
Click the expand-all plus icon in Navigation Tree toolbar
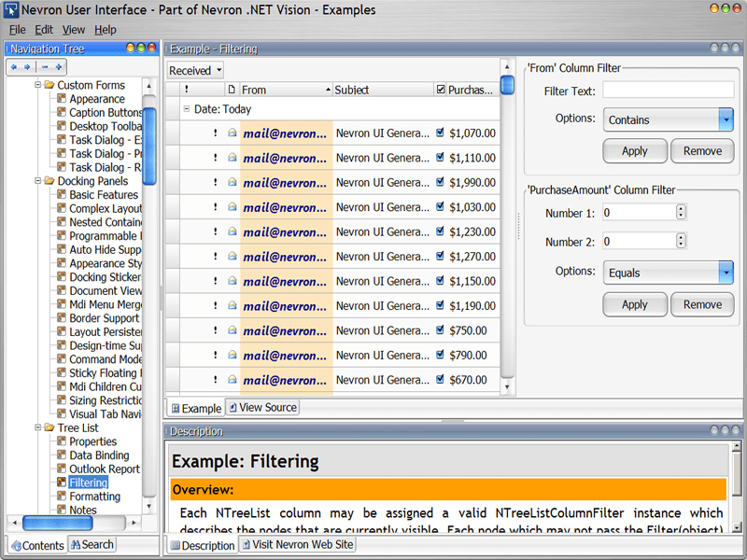pos(60,66)
